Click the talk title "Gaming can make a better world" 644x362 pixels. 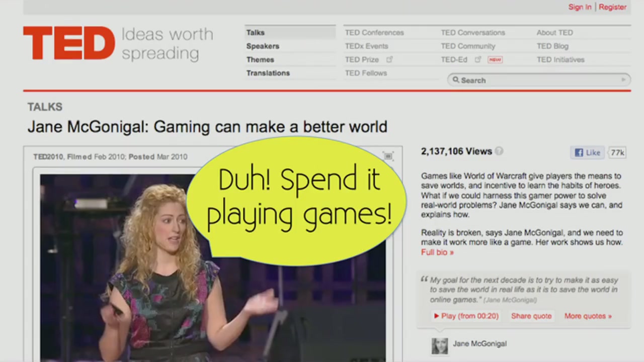[270, 126]
